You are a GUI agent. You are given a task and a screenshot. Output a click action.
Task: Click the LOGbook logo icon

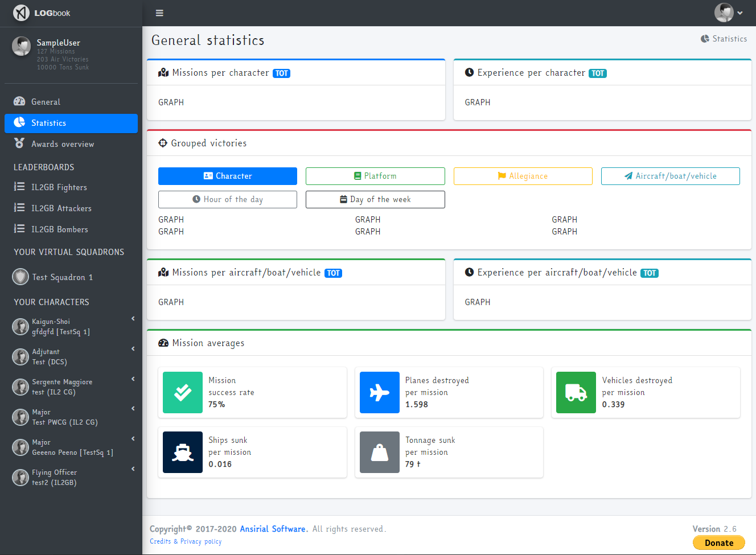tap(21, 13)
